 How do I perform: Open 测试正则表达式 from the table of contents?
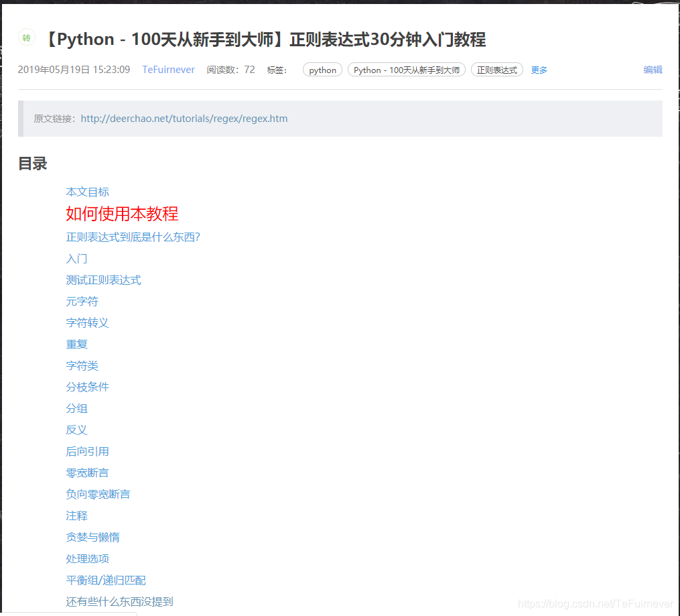click(104, 280)
